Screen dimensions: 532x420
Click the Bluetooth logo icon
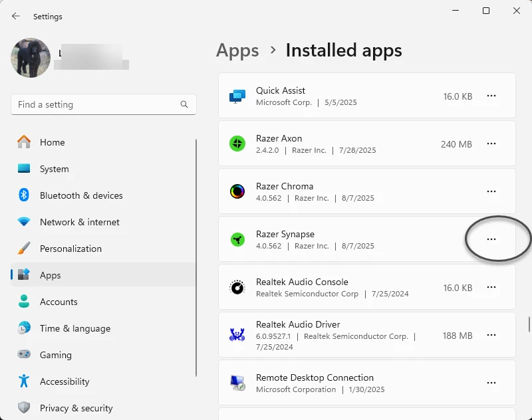[x=24, y=195]
